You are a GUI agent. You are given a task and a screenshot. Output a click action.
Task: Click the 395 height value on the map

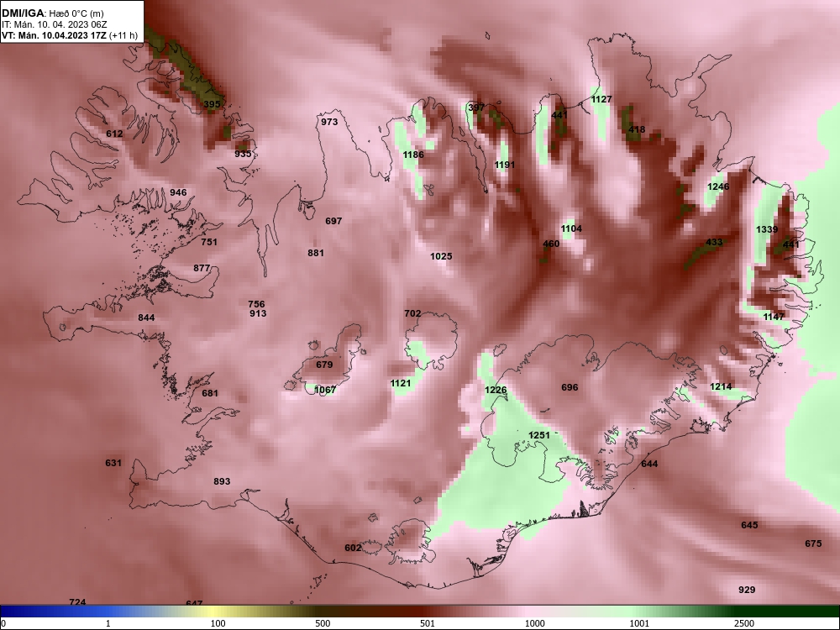coord(213,104)
